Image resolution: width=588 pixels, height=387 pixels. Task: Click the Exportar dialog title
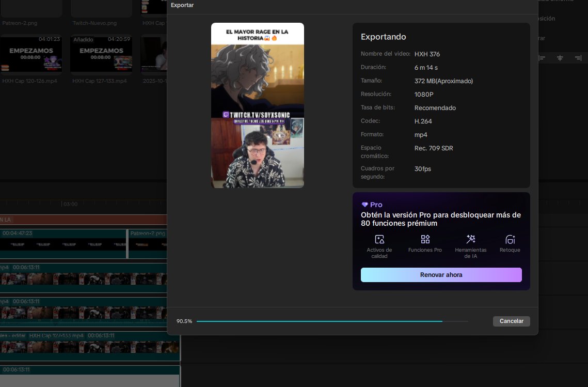[x=182, y=5]
